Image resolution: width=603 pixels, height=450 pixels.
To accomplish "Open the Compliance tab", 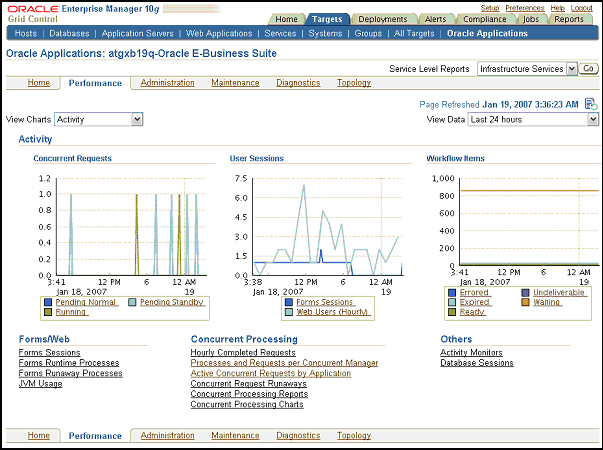I will (x=485, y=19).
